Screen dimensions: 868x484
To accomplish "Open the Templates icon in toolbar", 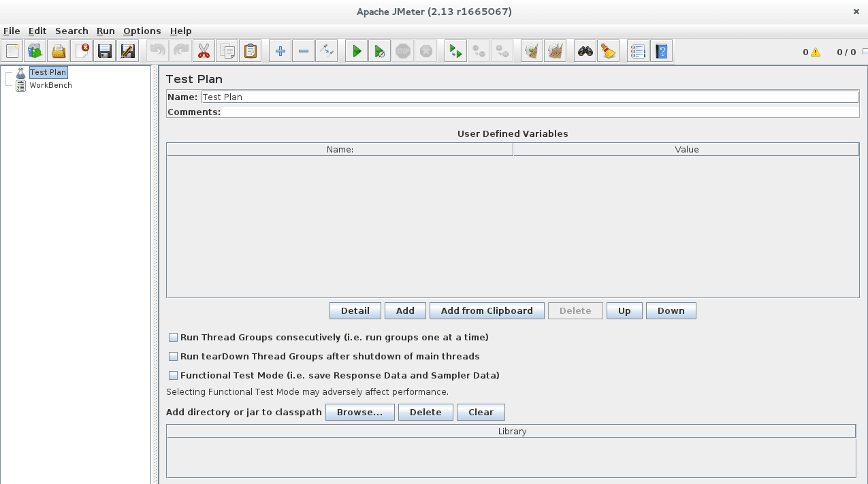I will [x=35, y=51].
